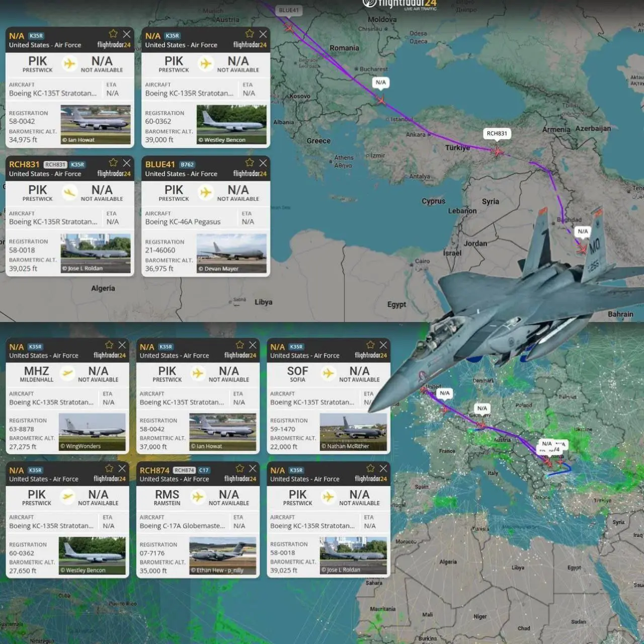The image size is (644, 644).
Task: Click the C17 type badge on RCH874
Action: 203,470
